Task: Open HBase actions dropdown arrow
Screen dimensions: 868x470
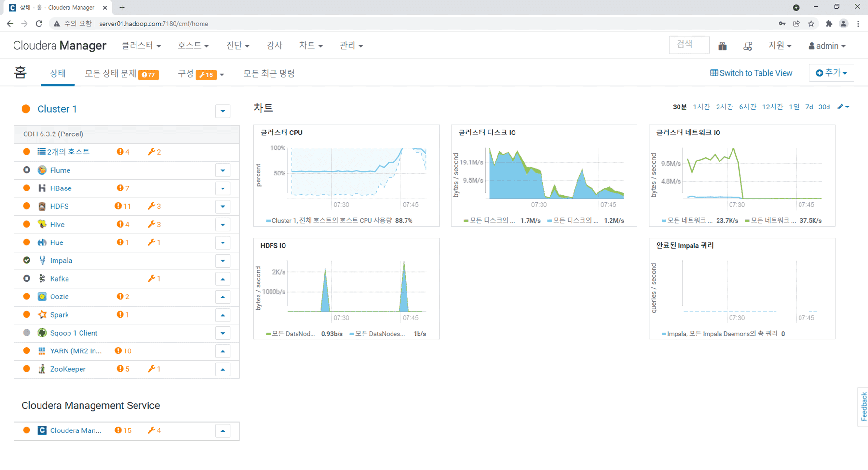Action: pyautogui.click(x=223, y=188)
